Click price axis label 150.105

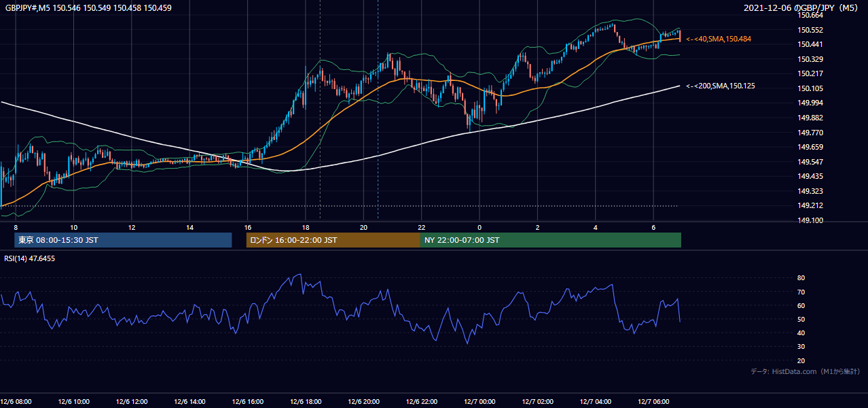pyautogui.click(x=810, y=88)
